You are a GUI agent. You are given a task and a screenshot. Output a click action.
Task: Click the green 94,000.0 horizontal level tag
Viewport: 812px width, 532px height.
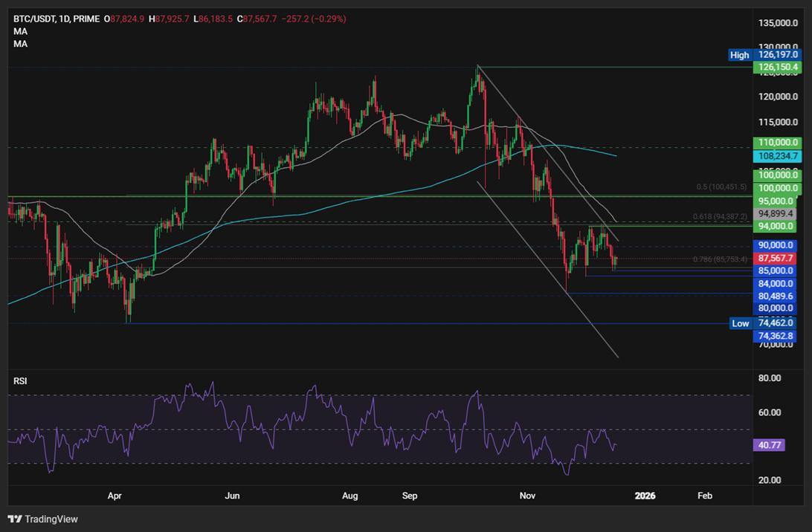click(776, 225)
